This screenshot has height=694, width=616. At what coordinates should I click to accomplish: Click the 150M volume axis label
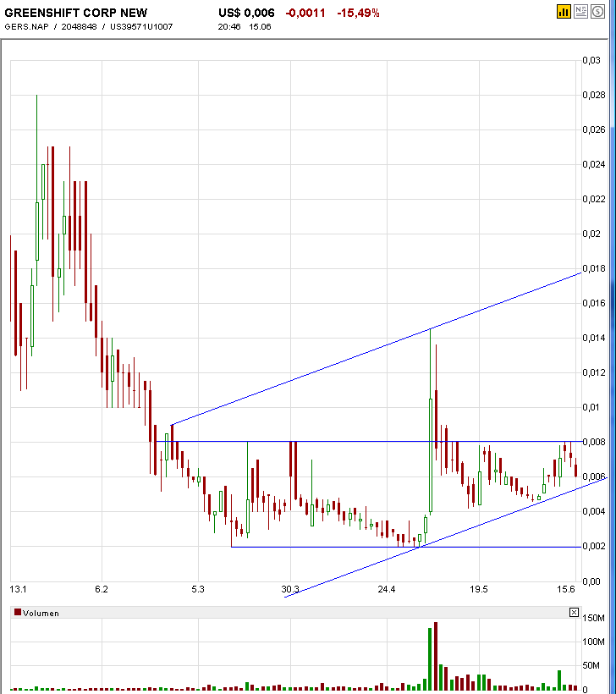(x=594, y=618)
